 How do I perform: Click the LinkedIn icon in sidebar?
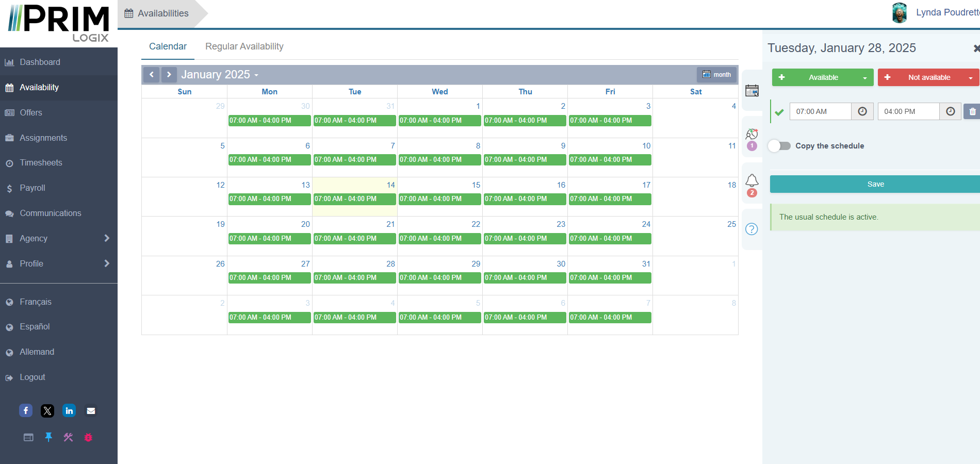[69, 410]
